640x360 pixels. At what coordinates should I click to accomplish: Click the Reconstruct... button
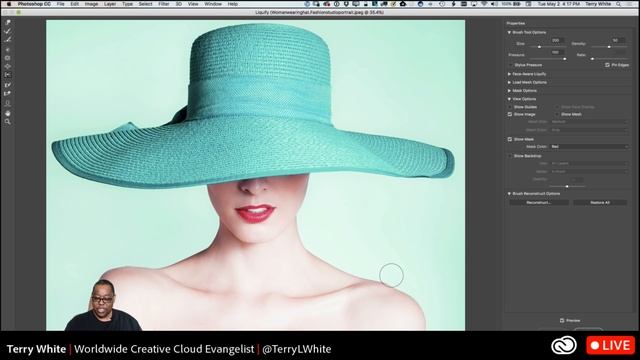pos(538,202)
